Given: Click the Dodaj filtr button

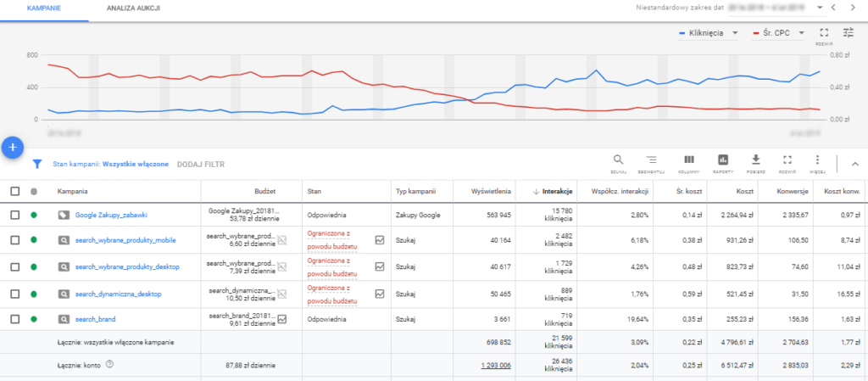Looking at the screenshot, I should [201, 164].
